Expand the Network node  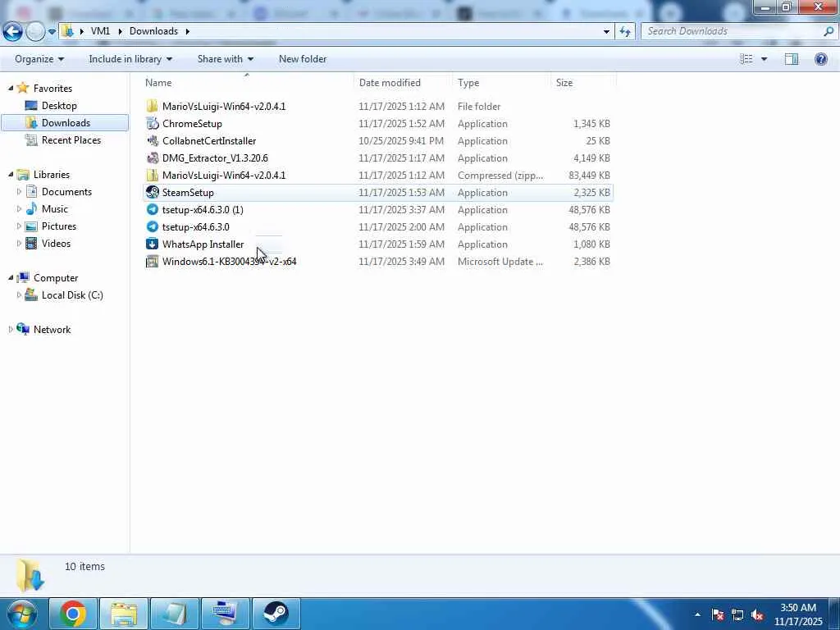coord(10,330)
